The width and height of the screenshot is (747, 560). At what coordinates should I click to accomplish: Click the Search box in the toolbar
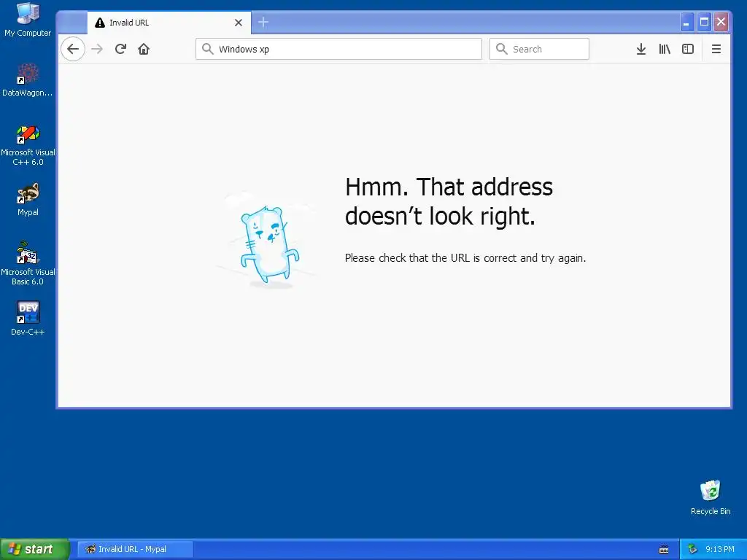point(539,49)
